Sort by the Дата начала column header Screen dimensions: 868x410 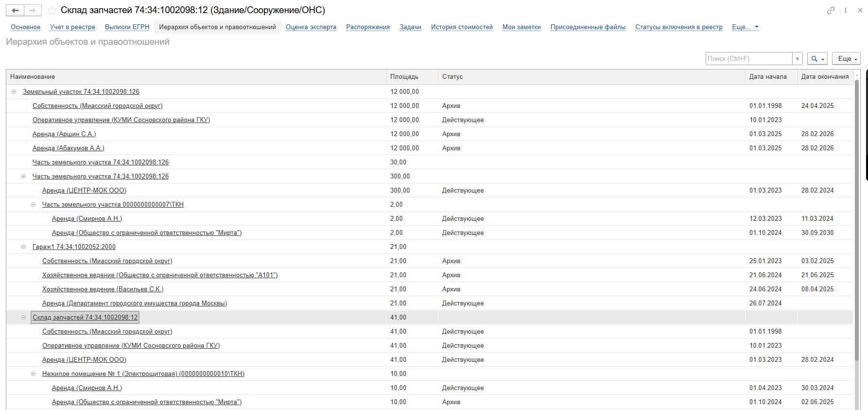point(771,77)
